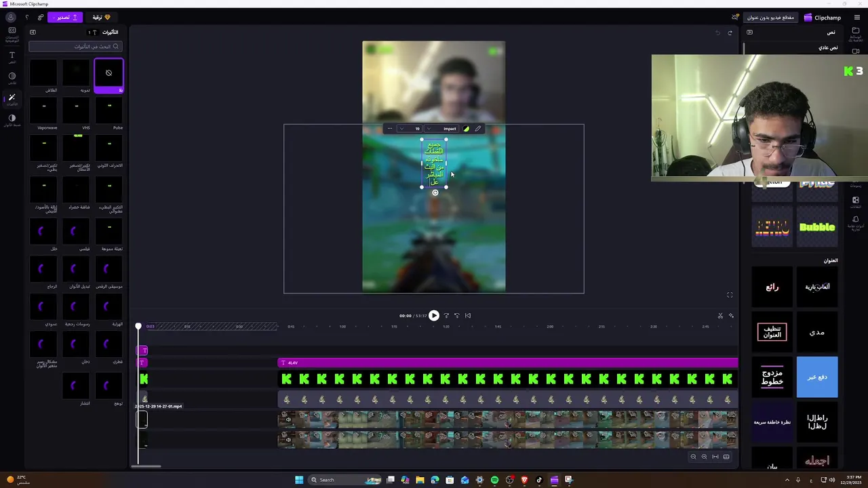868x488 pixels.
Task: Click the edit text pencil icon
Action: coord(478,128)
